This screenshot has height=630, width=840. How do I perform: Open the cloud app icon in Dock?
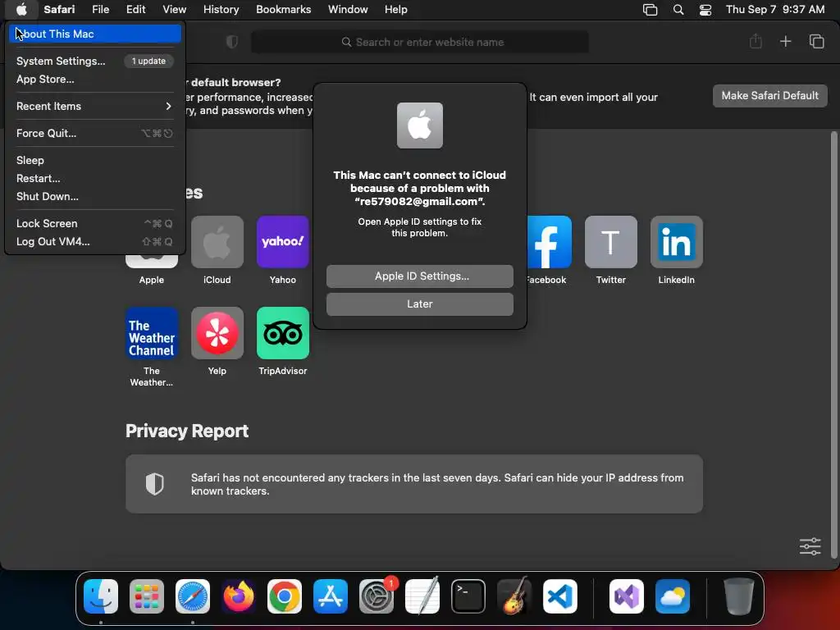(673, 596)
